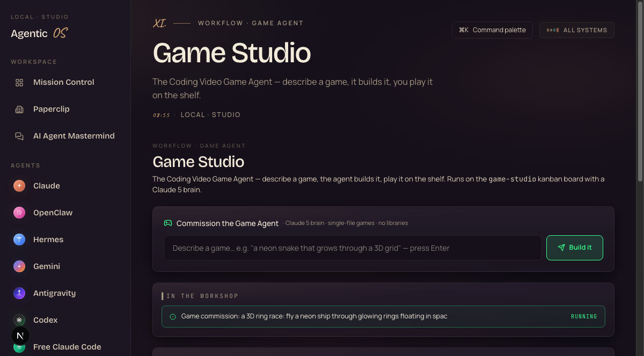Screen dimensions: 644x356
Task: Click the page vertical scrollbar
Action: pos(640,92)
